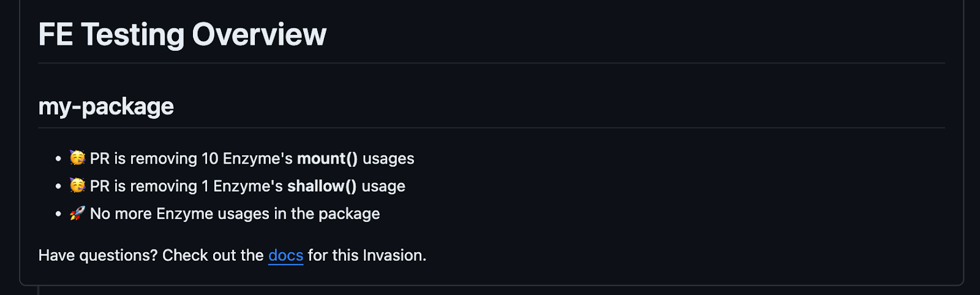The image size is (980, 295).
Task: Click the 'No more Enzyme usages' line
Action: pyautogui.click(x=235, y=214)
